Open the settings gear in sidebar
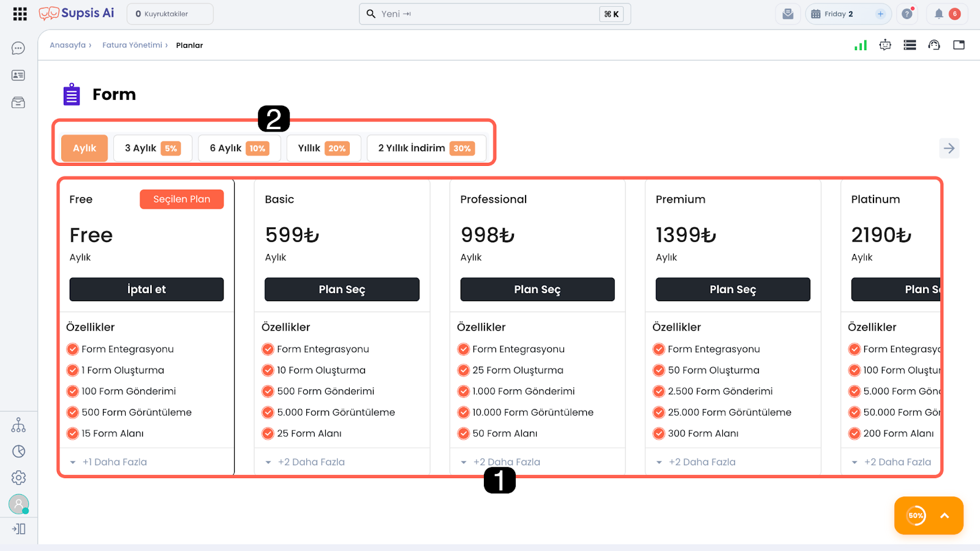The height and width of the screenshot is (551, 980). click(18, 478)
